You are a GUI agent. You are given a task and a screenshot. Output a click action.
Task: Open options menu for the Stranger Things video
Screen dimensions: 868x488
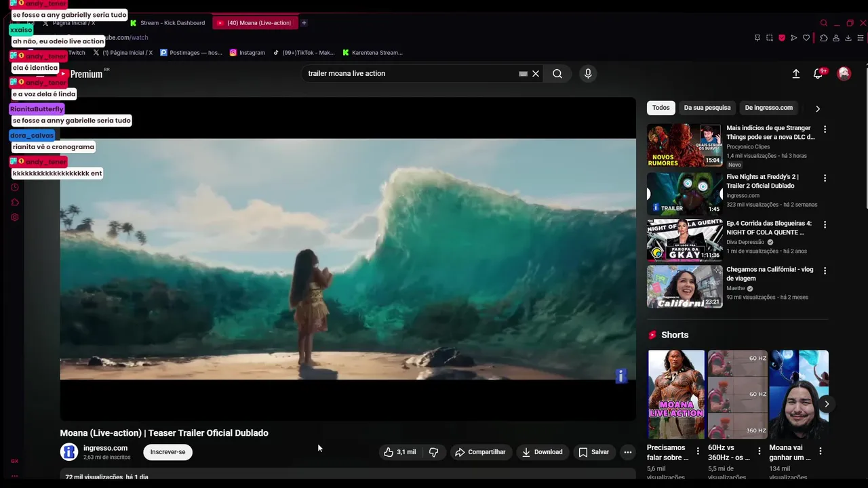[825, 129]
